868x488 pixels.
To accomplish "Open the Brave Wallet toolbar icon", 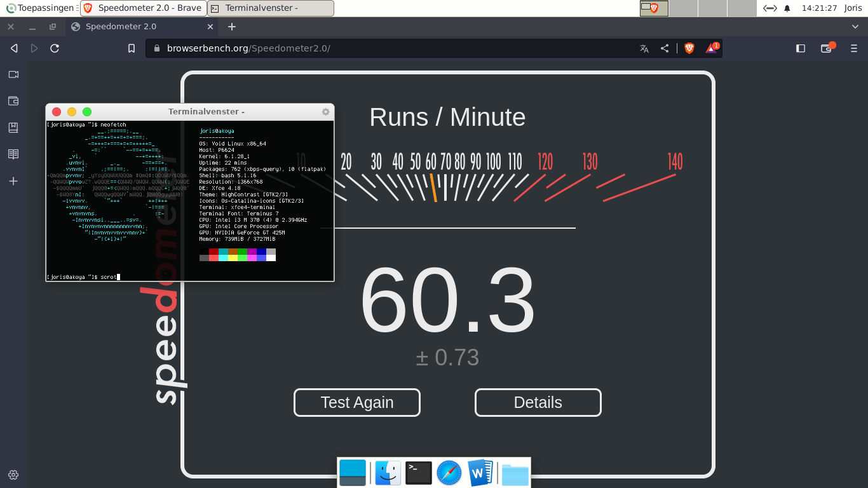I will tap(827, 48).
